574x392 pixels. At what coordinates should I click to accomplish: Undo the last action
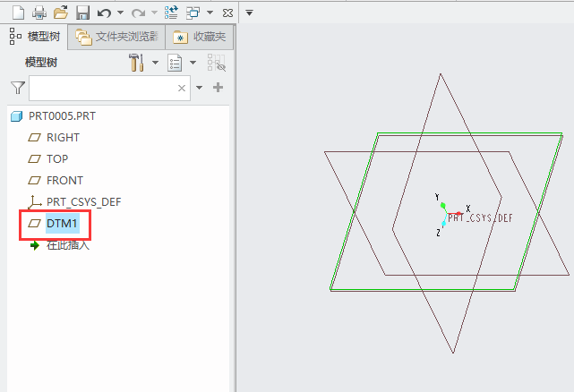104,13
